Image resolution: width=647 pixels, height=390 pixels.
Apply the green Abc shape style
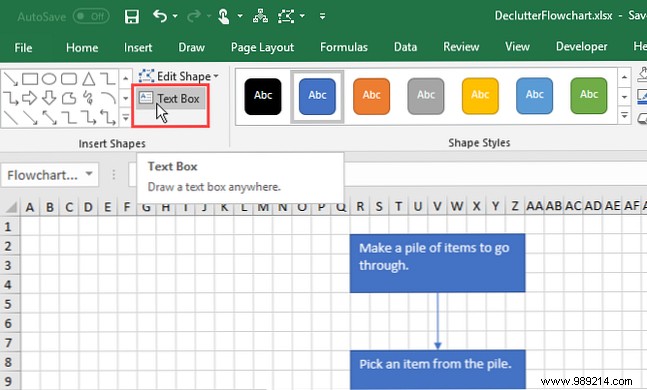point(589,96)
